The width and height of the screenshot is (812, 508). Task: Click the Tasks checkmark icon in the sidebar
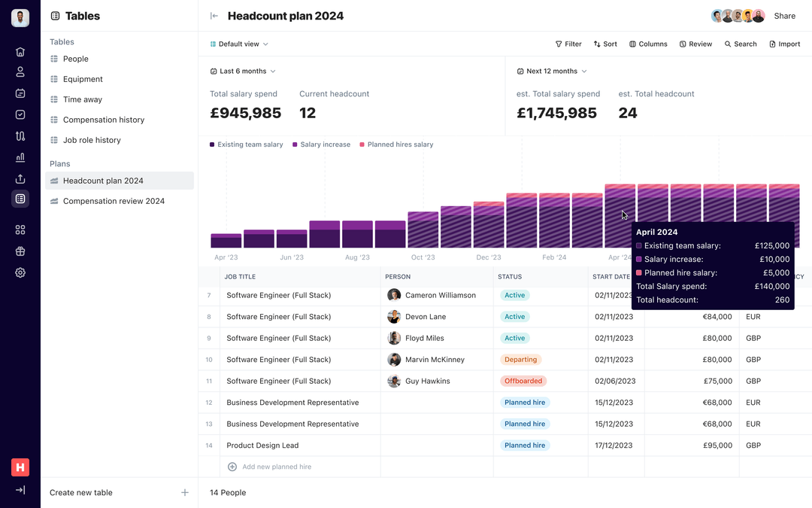[20, 113]
